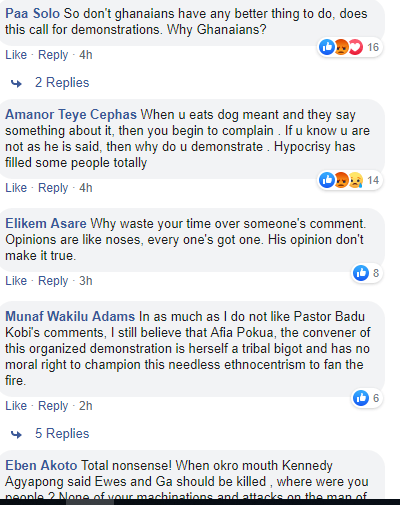400x505 pixels.
Task: Click thumbs-up icon on Munaf Wakilu Adams's comment
Action: [x=361, y=398]
